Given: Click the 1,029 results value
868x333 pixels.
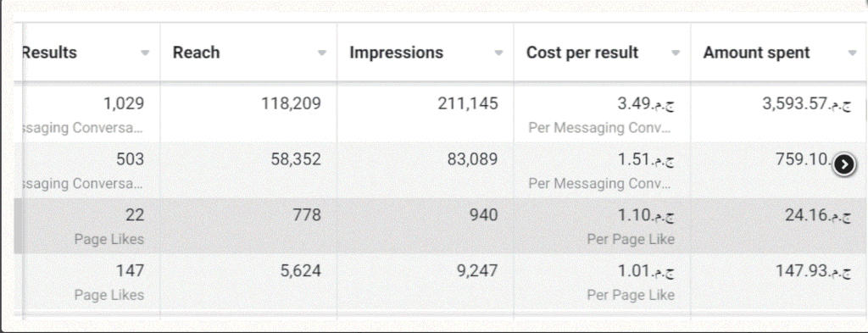Looking at the screenshot, I should pyautogui.click(x=124, y=103).
